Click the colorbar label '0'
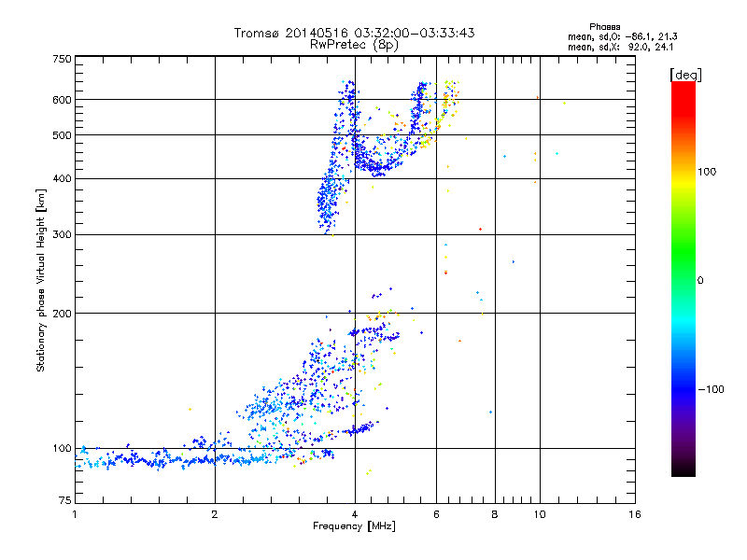Screen dimensions: 747x560 click(700, 281)
